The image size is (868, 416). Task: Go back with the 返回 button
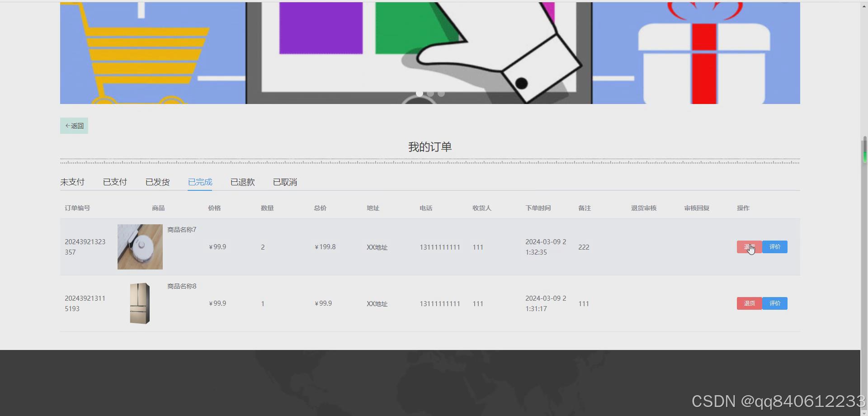pyautogui.click(x=74, y=126)
